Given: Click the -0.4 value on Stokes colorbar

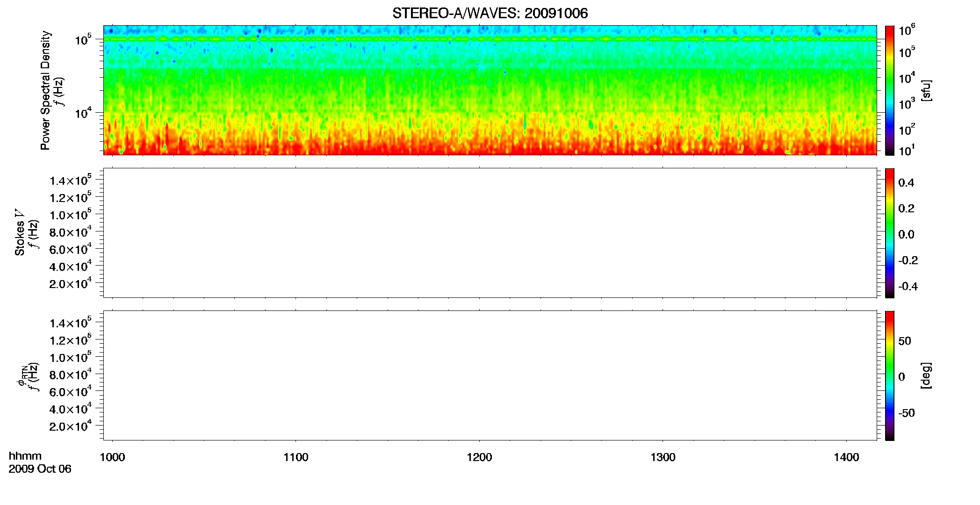Looking at the screenshot, I should [x=908, y=287].
